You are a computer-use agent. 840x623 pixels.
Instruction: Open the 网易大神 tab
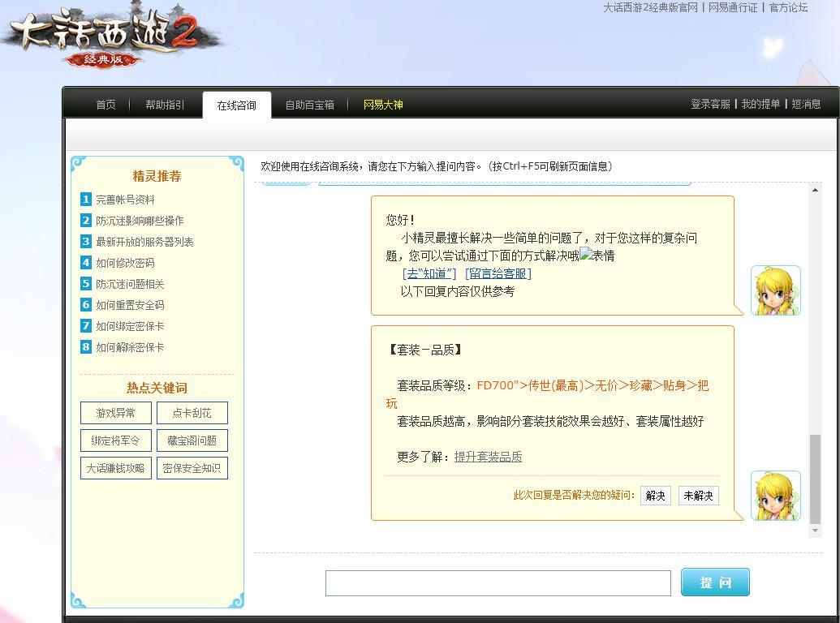coord(383,105)
